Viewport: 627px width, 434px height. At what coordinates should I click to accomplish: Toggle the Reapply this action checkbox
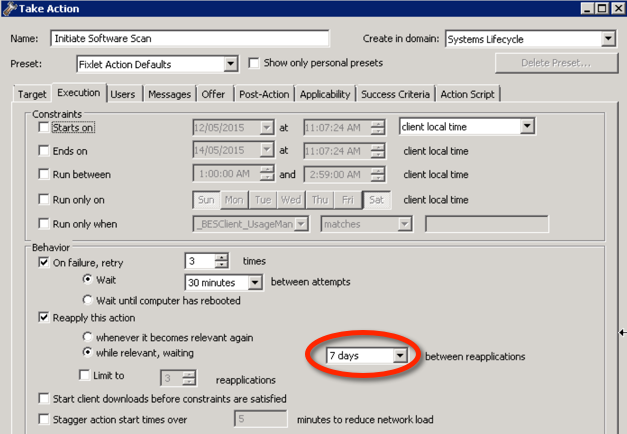pyautogui.click(x=43, y=317)
